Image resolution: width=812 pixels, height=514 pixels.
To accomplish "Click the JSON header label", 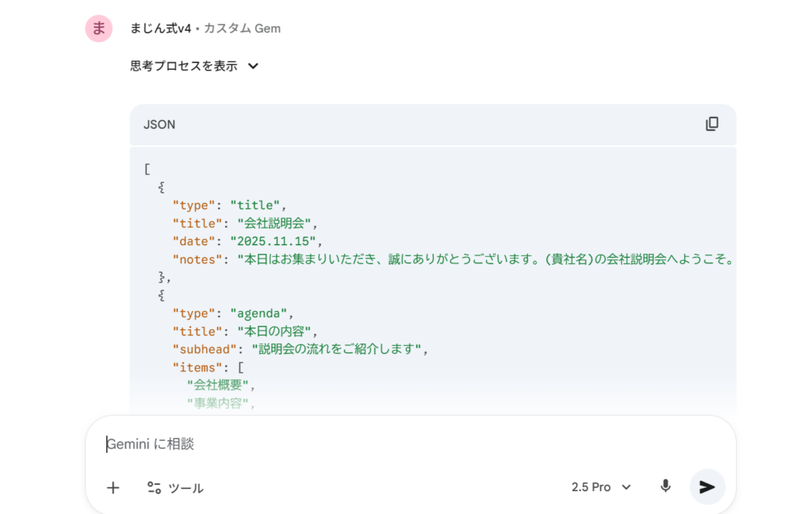I will pos(159,125).
